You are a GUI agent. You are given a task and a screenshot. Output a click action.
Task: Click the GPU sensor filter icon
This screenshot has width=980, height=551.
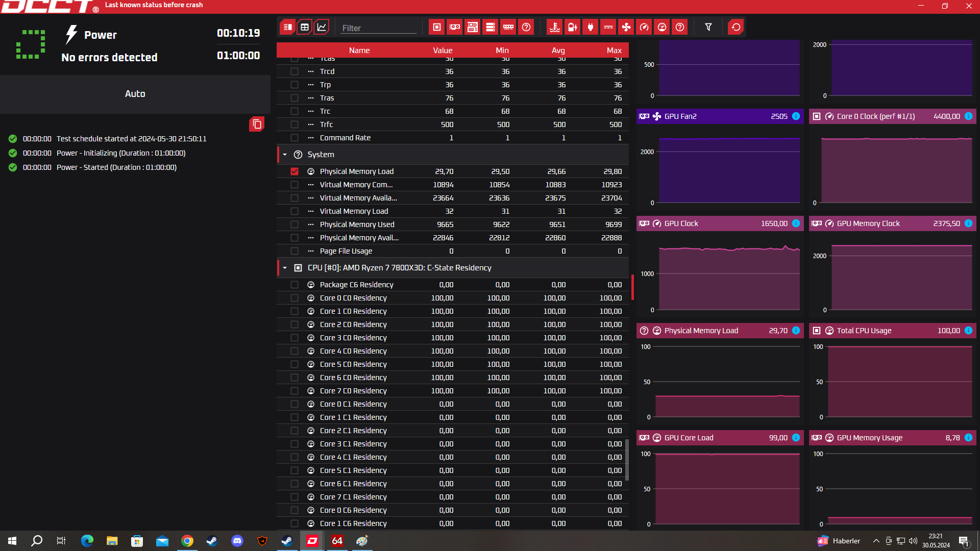point(454,27)
